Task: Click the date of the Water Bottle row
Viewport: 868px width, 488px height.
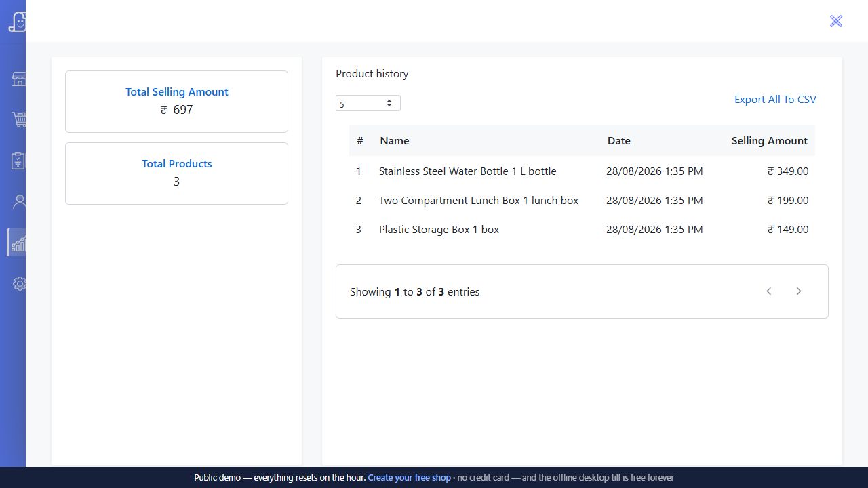Action: (x=654, y=171)
